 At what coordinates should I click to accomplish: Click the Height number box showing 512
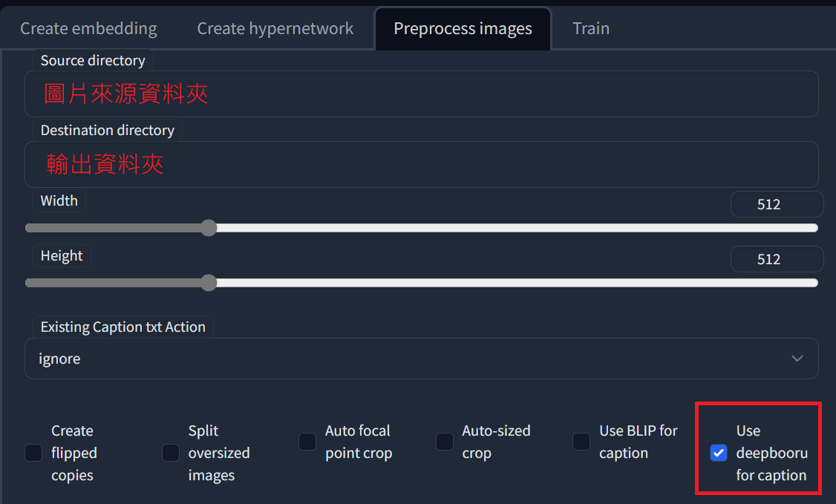tap(777, 258)
